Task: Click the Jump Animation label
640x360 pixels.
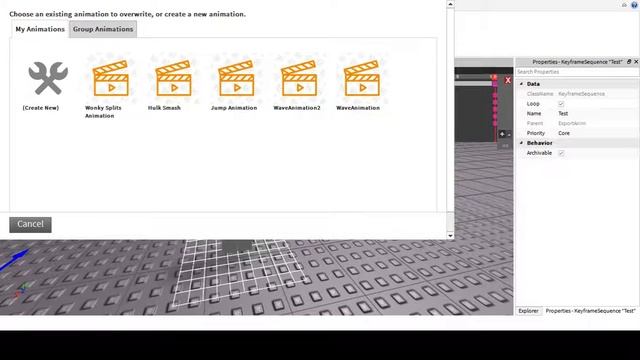Action: [234, 108]
